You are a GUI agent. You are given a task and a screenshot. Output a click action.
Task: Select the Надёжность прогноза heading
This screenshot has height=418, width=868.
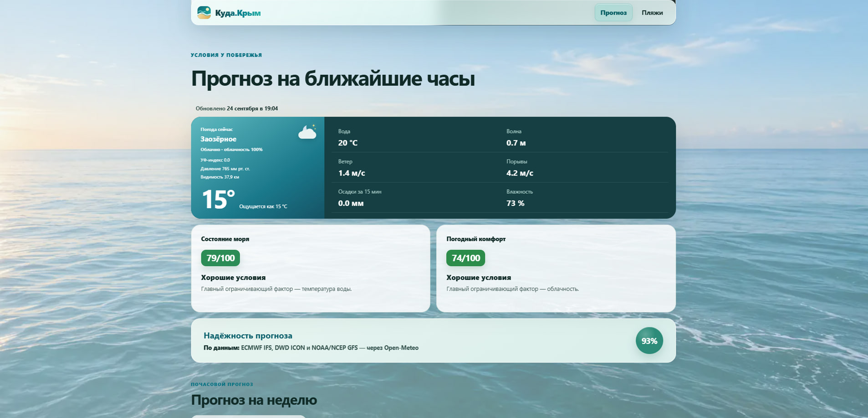(x=248, y=335)
